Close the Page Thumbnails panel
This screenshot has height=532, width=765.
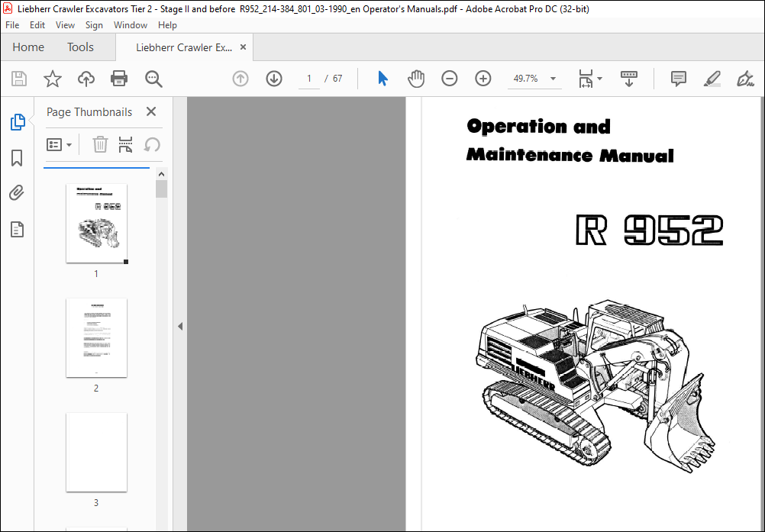tap(151, 111)
